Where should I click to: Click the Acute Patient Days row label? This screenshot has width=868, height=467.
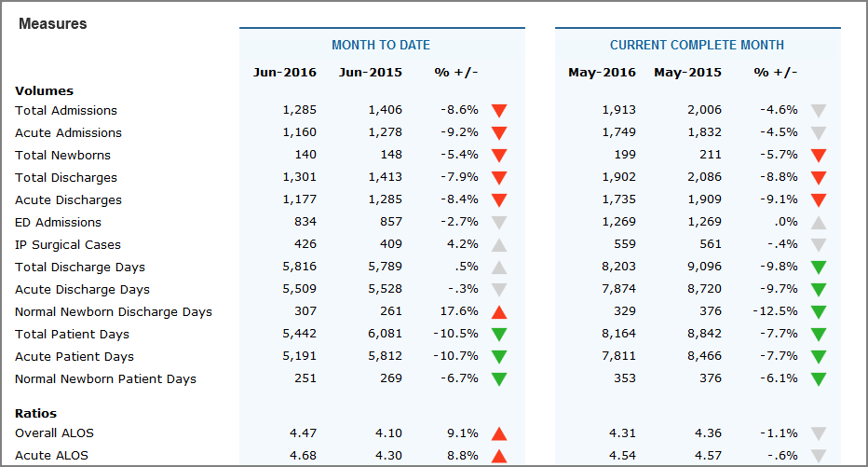75,356
